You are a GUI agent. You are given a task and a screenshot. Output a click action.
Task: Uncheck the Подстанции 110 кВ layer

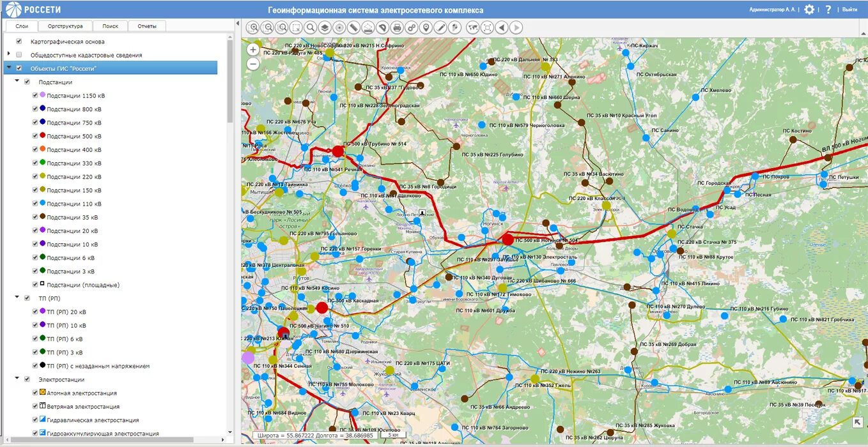click(36, 204)
